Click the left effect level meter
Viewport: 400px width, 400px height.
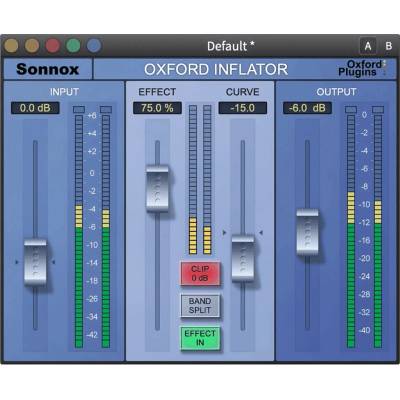(193, 180)
